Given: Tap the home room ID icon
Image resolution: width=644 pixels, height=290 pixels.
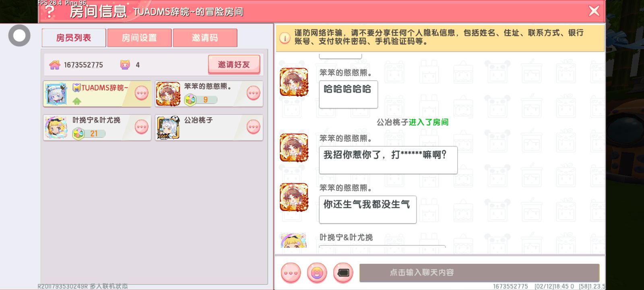Looking at the screenshot, I should [x=55, y=65].
